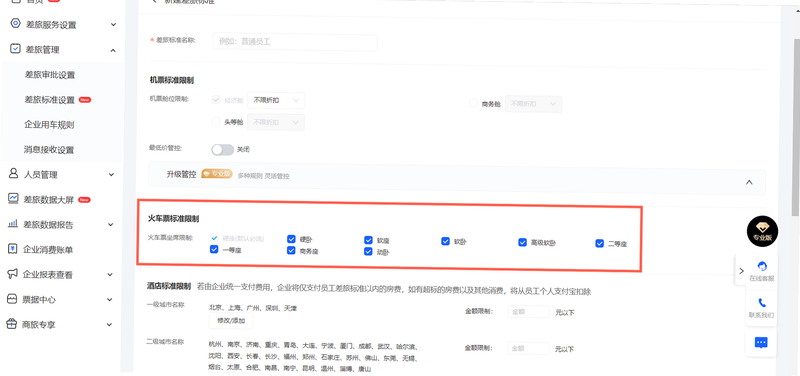The image size is (800, 376).
Task: Uncheck the 软卧 checkbox
Action: (x=445, y=241)
